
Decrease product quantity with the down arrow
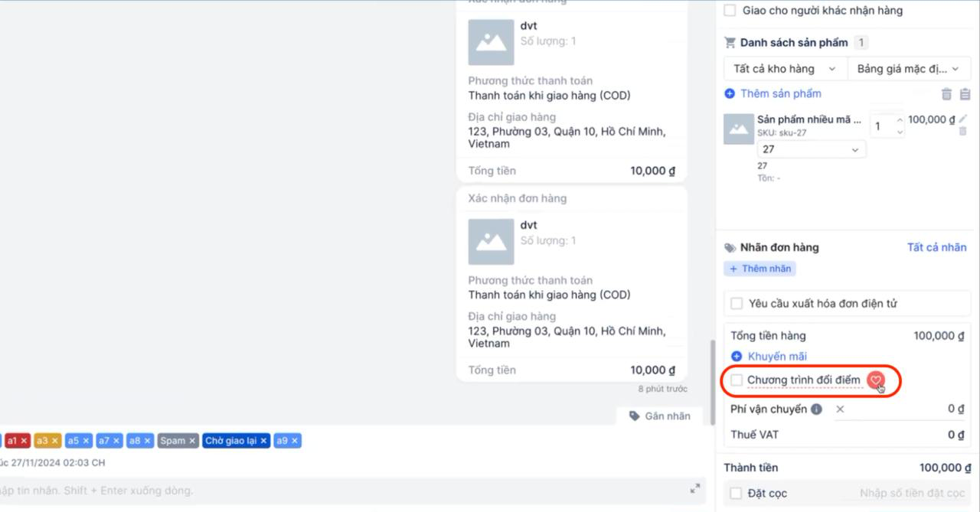tap(900, 132)
